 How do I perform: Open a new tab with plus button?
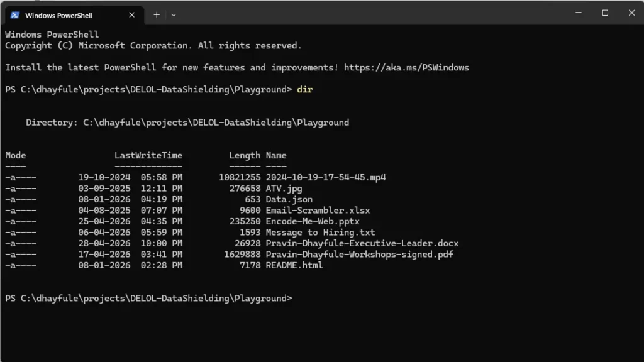tap(157, 15)
